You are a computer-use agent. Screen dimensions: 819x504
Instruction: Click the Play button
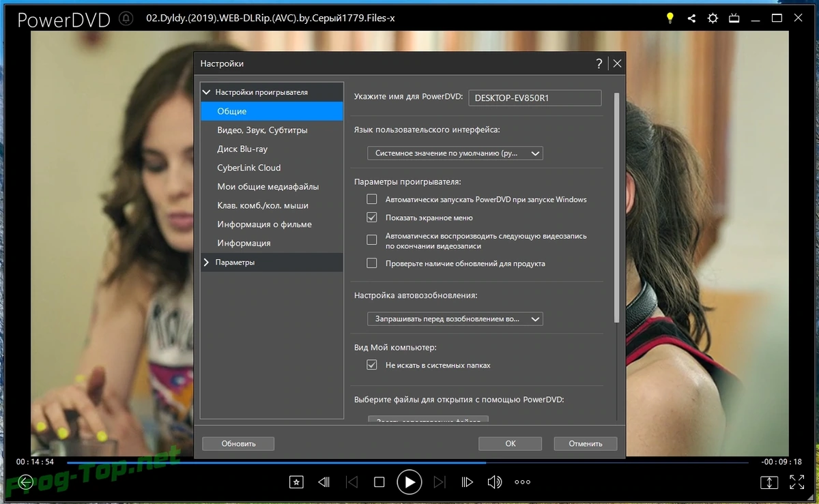(x=409, y=482)
